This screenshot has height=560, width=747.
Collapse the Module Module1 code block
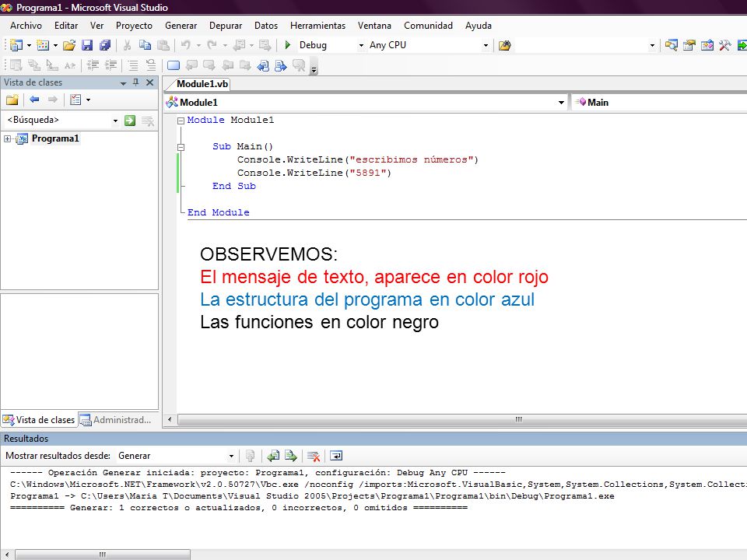coord(181,121)
